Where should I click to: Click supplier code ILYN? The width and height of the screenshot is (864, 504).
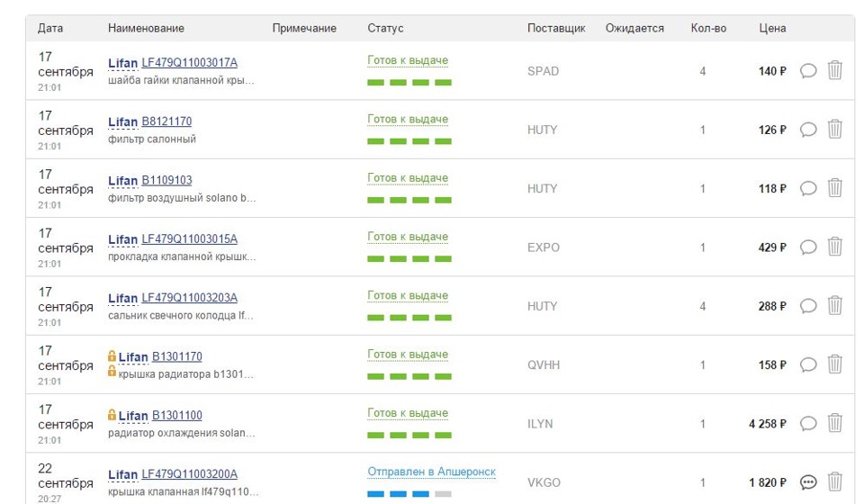click(x=540, y=424)
